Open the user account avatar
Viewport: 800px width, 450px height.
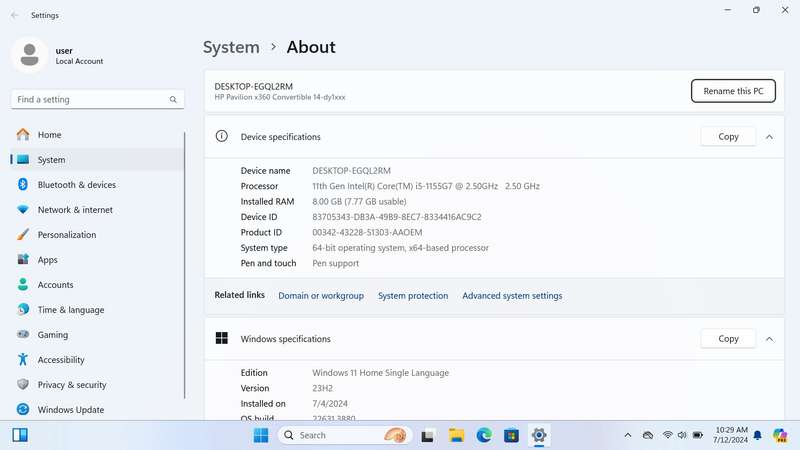point(30,55)
